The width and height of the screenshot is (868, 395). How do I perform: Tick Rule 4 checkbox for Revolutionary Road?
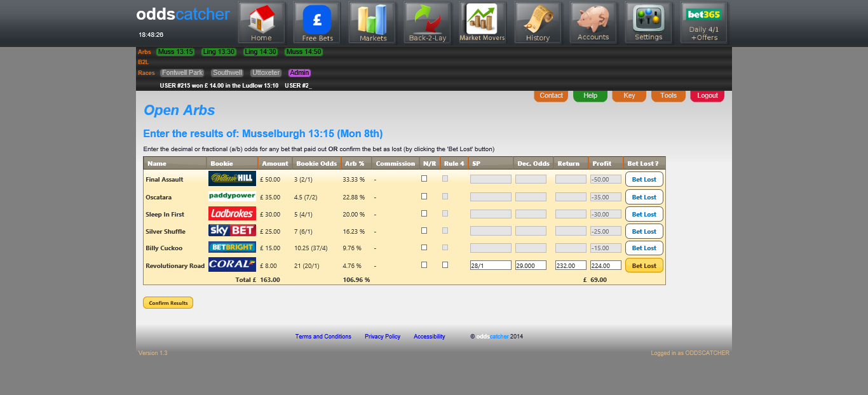(445, 265)
